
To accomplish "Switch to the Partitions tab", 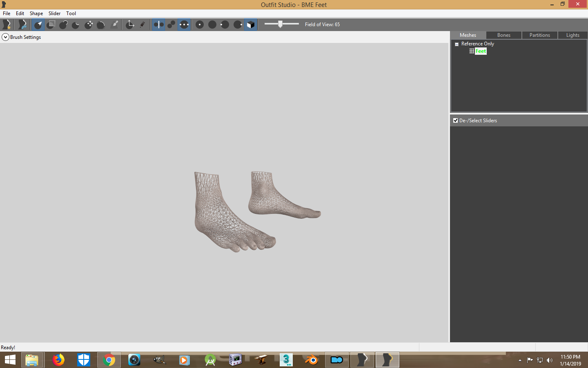I will 540,35.
